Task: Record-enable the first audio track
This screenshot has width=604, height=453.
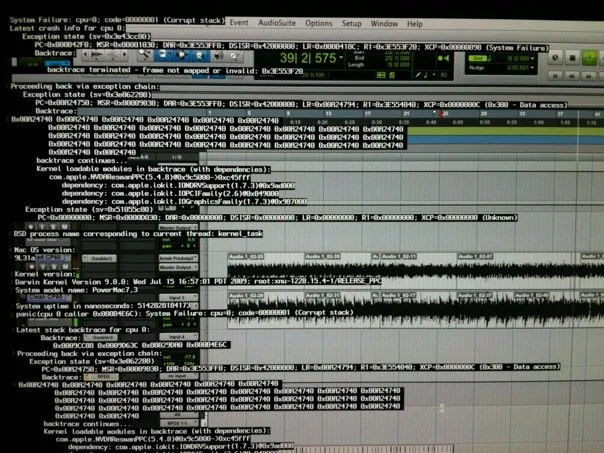Action: pos(31,226)
